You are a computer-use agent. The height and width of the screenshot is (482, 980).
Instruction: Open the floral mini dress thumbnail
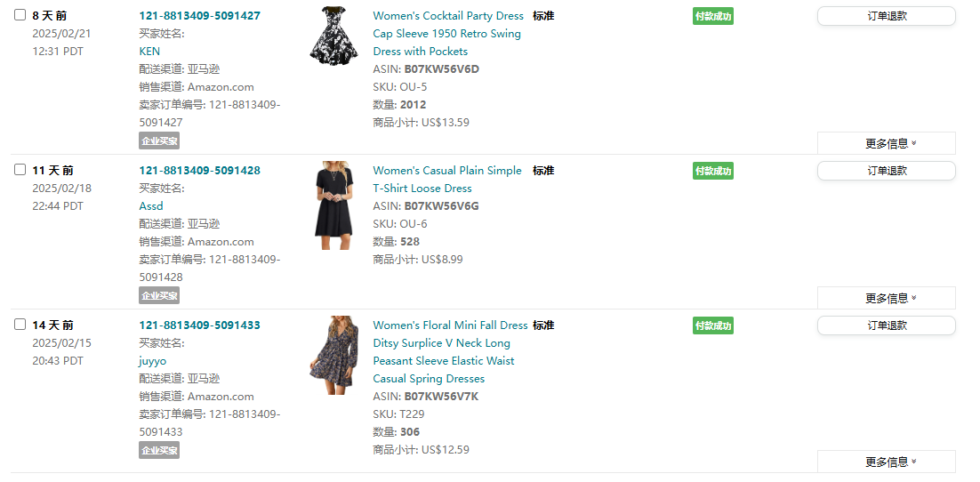pyautogui.click(x=333, y=355)
